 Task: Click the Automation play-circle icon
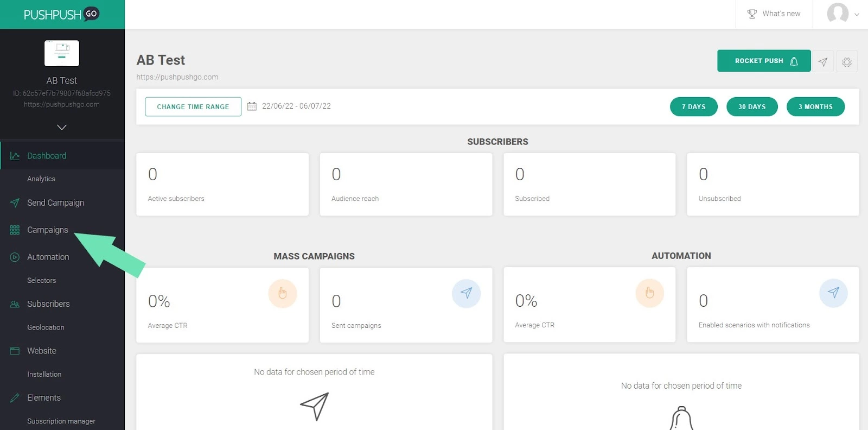(x=15, y=257)
